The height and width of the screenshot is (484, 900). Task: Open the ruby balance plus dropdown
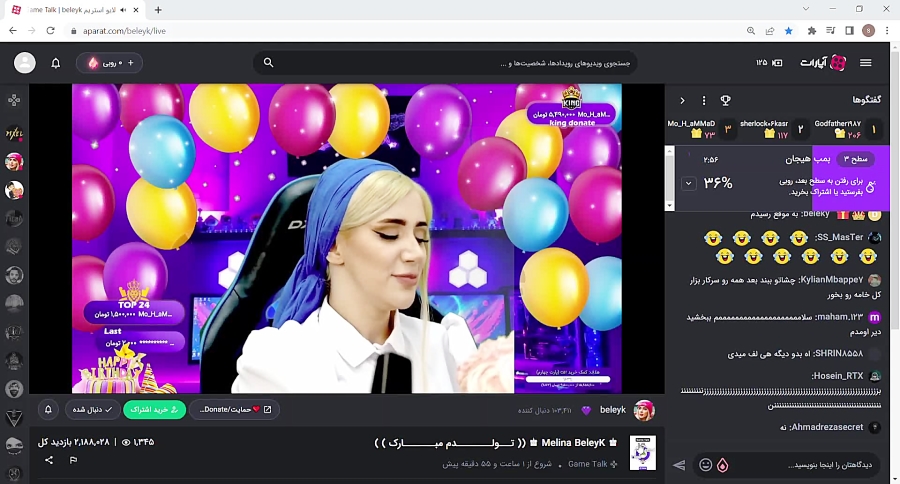pyautogui.click(x=109, y=63)
